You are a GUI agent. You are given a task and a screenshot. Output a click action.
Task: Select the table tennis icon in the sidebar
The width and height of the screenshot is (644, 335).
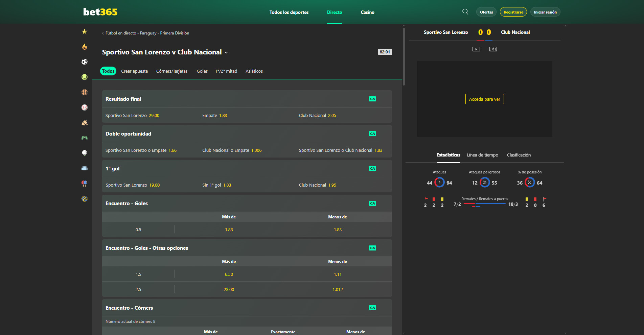pyautogui.click(x=85, y=184)
